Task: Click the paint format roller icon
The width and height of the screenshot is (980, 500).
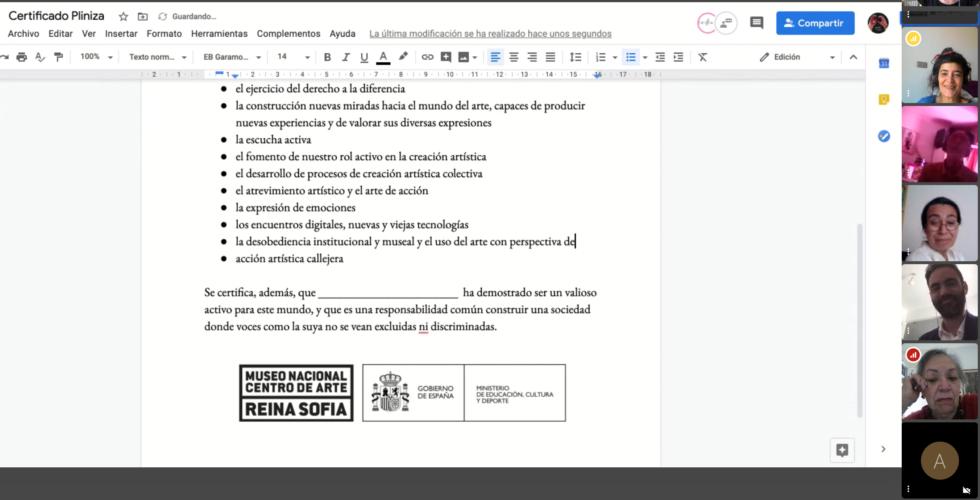Action: click(x=59, y=57)
